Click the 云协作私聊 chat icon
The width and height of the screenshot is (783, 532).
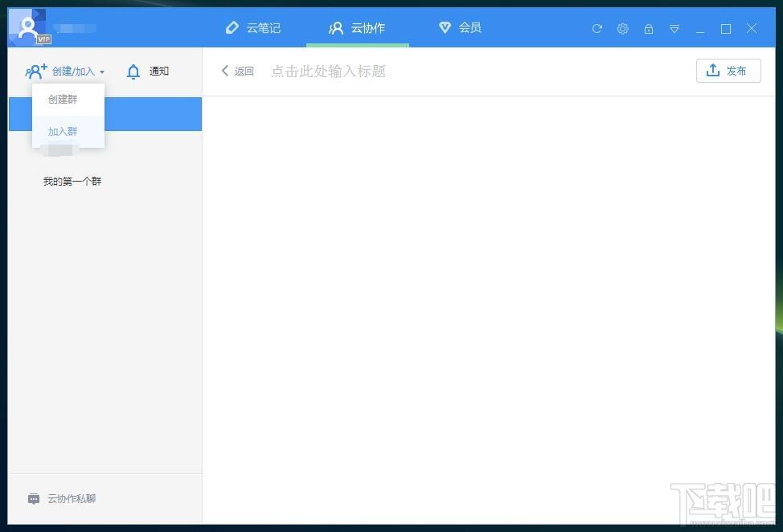(x=34, y=498)
